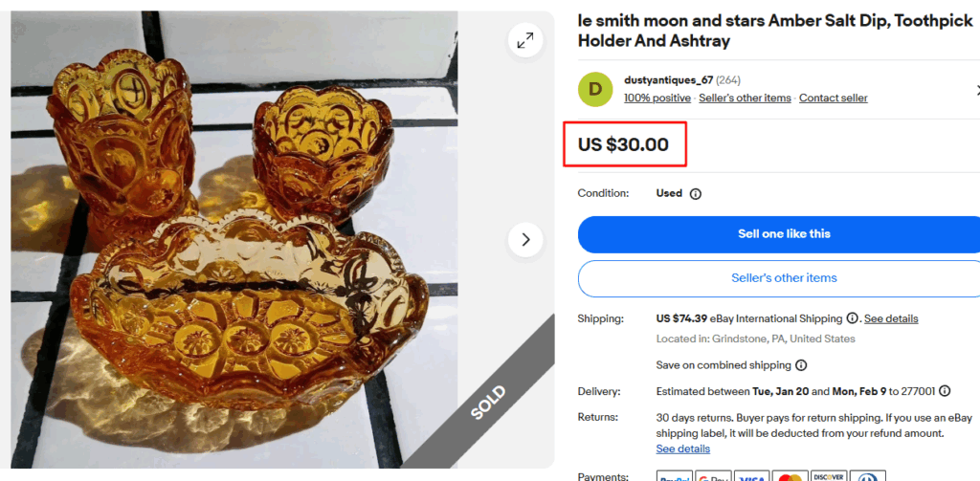Open the Condition info icon beside Used

pyautogui.click(x=696, y=193)
